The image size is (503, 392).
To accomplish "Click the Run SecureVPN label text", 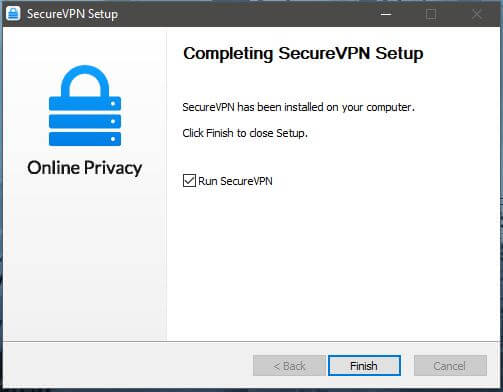I will pyautogui.click(x=235, y=181).
